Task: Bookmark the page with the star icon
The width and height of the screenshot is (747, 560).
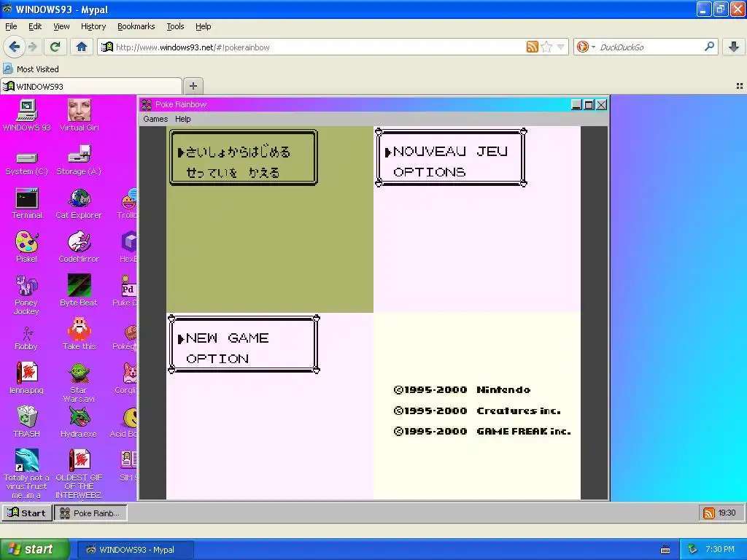Action: click(x=546, y=47)
